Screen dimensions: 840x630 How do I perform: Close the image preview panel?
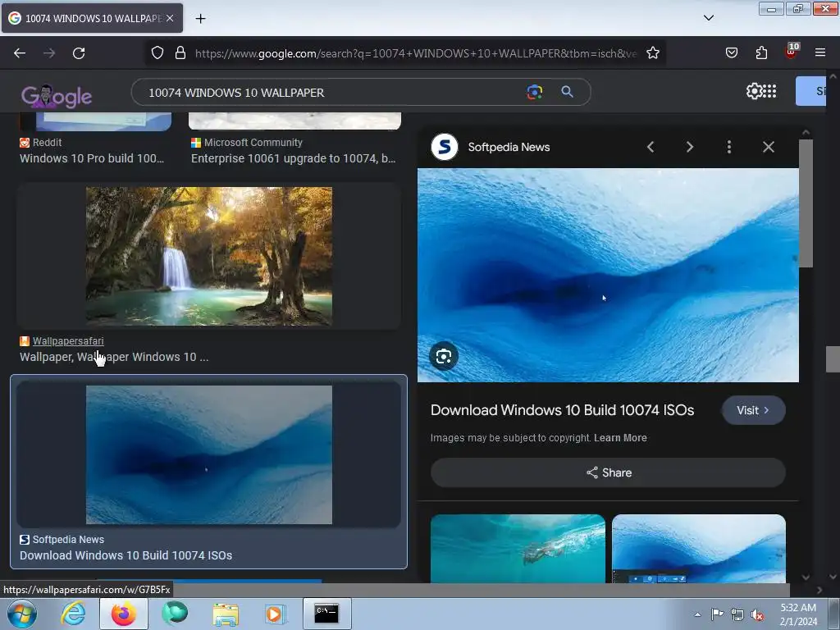click(x=768, y=147)
